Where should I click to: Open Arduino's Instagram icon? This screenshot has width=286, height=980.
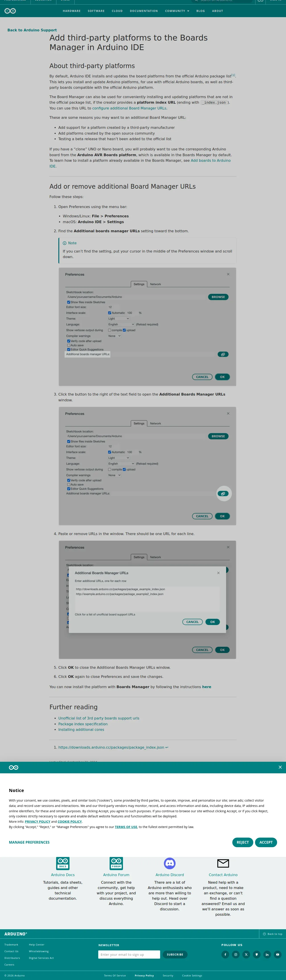click(236, 954)
